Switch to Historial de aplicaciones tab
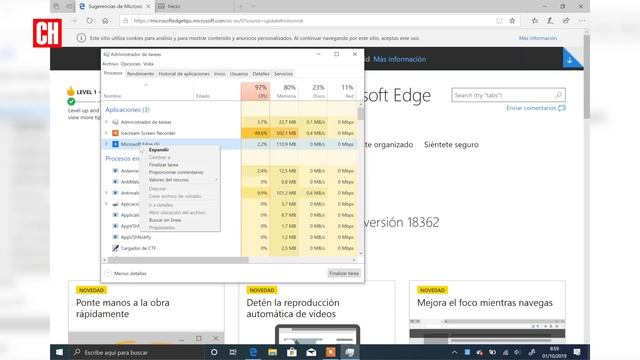Screen dimensions: 640x360 tap(184, 74)
